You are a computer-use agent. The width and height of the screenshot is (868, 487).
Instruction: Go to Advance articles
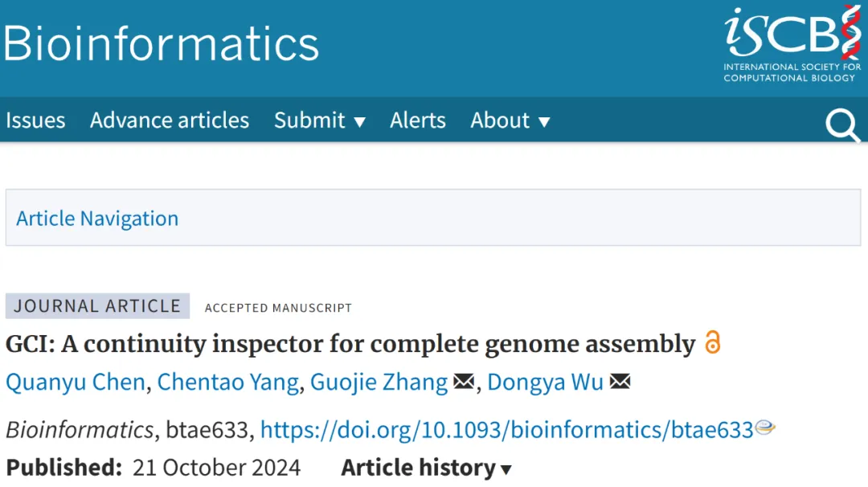(x=170, y=121)
